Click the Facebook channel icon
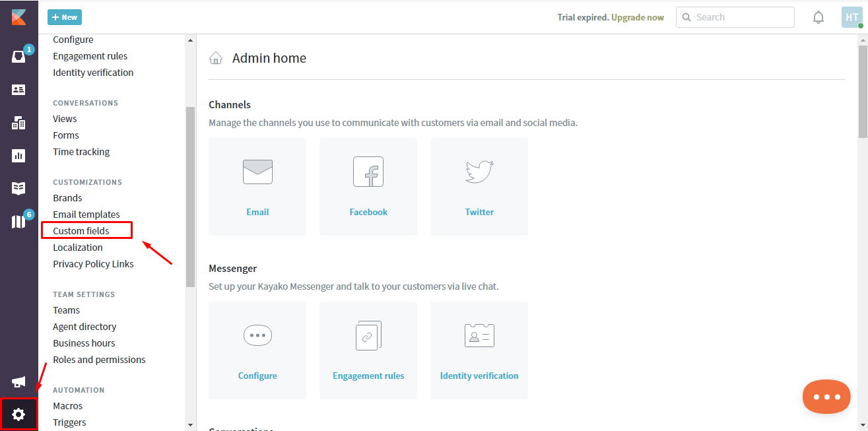The width and height of the screenshot is (868, 431). click(x=368, y=172)
